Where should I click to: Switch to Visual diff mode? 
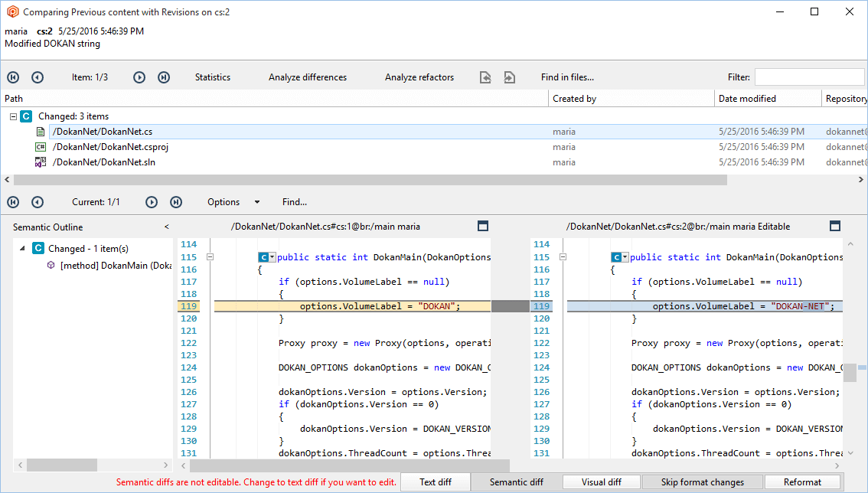tap(602, 482)
